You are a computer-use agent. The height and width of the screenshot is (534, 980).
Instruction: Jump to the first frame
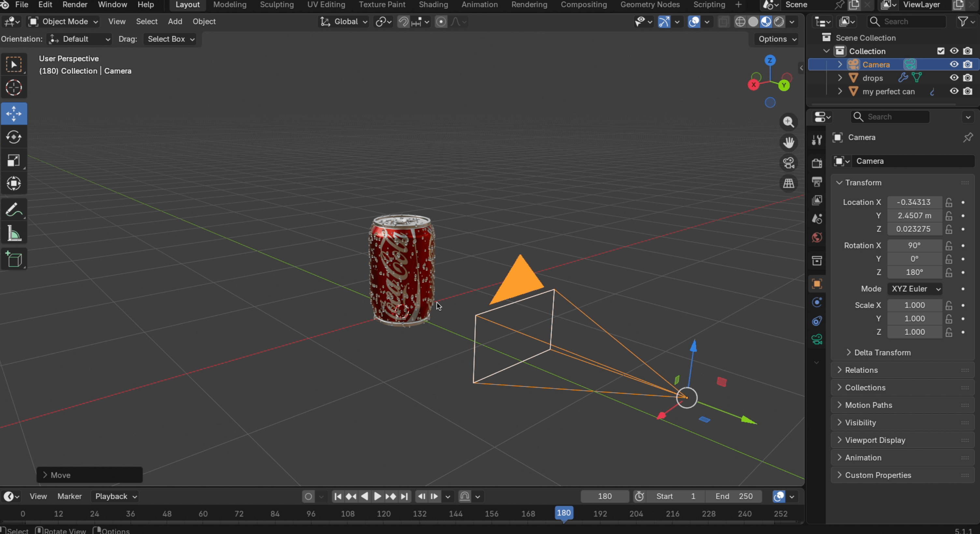338,496
